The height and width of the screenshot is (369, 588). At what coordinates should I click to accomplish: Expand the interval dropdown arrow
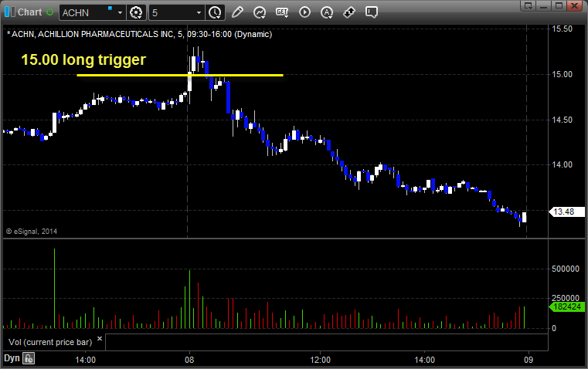point(199,12)
